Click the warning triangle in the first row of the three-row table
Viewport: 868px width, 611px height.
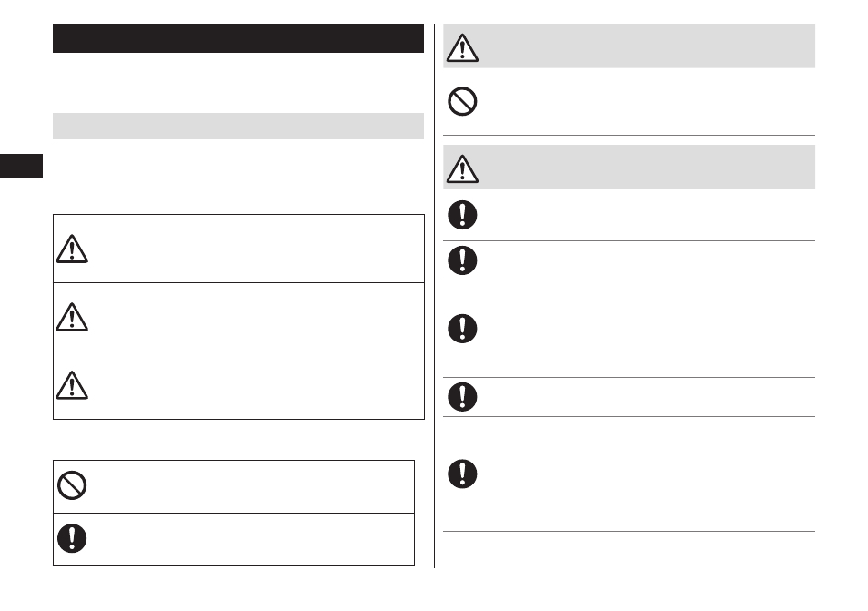72,249
